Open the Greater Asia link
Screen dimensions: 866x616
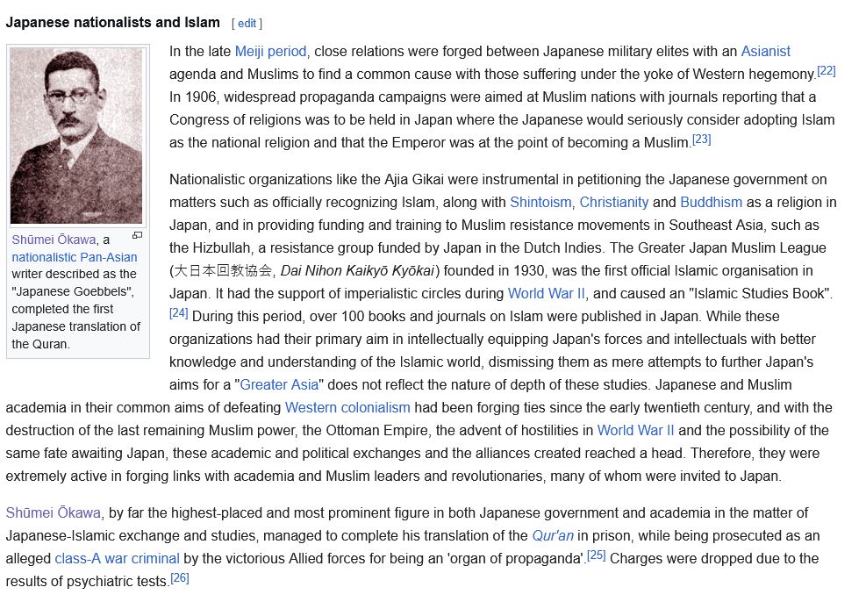tap(279, 384)
